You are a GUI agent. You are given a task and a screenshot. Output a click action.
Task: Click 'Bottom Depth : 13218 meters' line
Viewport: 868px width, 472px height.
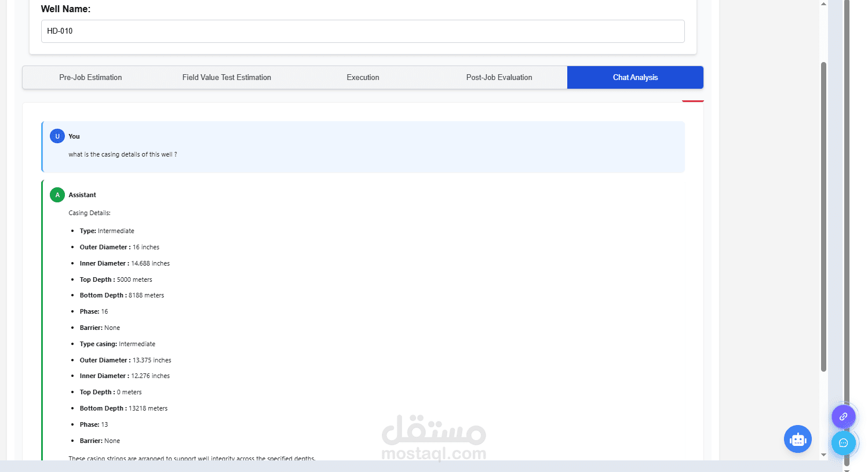pyautogui.click(x=123, y=408)
